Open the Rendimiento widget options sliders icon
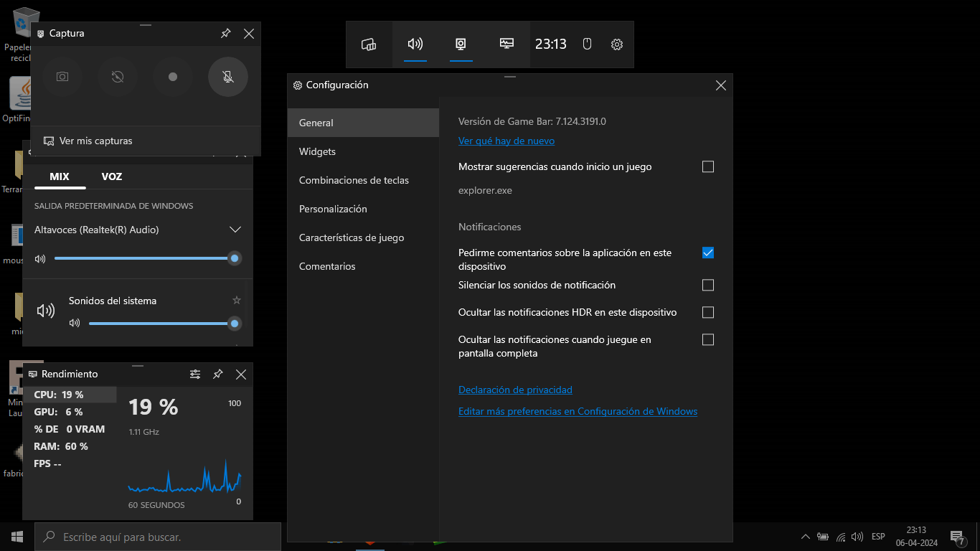The image size is (980, 551). 195,374
